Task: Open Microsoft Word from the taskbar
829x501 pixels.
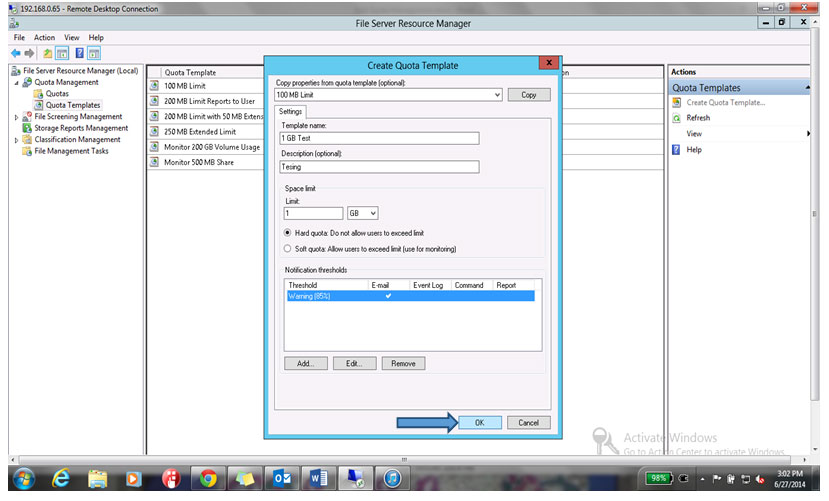Action: pyautogui.click(x=318, y=479)
